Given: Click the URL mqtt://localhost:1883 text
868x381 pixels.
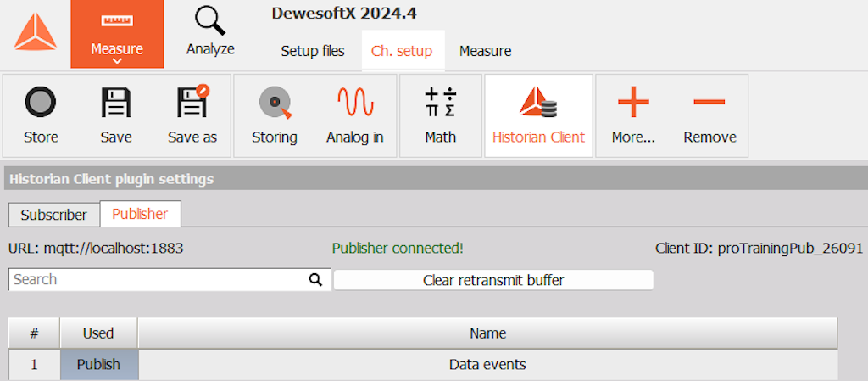Looking at the screenshot, I should (x=96, y=249).
